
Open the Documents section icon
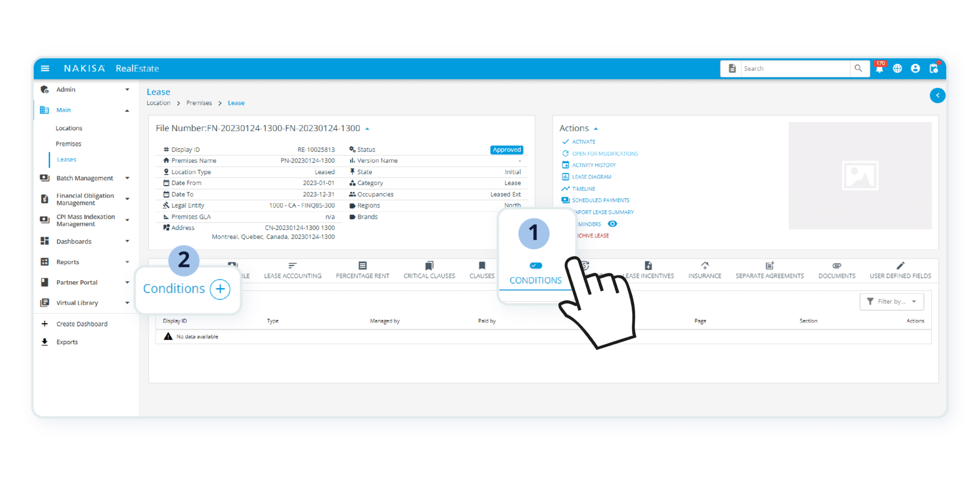[836, 266]
